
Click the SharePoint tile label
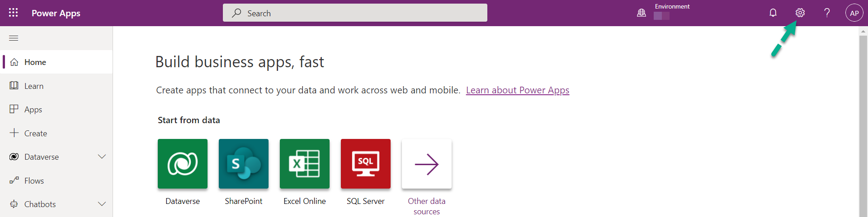[x=244, y=201]
